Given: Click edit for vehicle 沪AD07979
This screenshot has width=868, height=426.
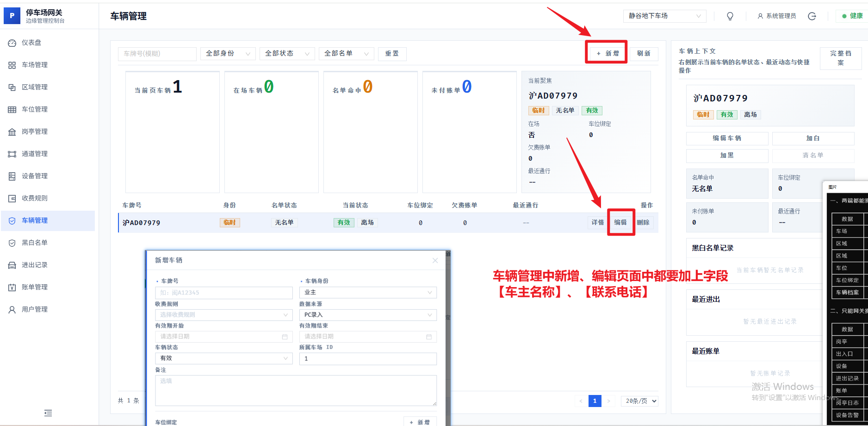Looking at the screenshot, I should pyautogui.click(x=620, y=223).
